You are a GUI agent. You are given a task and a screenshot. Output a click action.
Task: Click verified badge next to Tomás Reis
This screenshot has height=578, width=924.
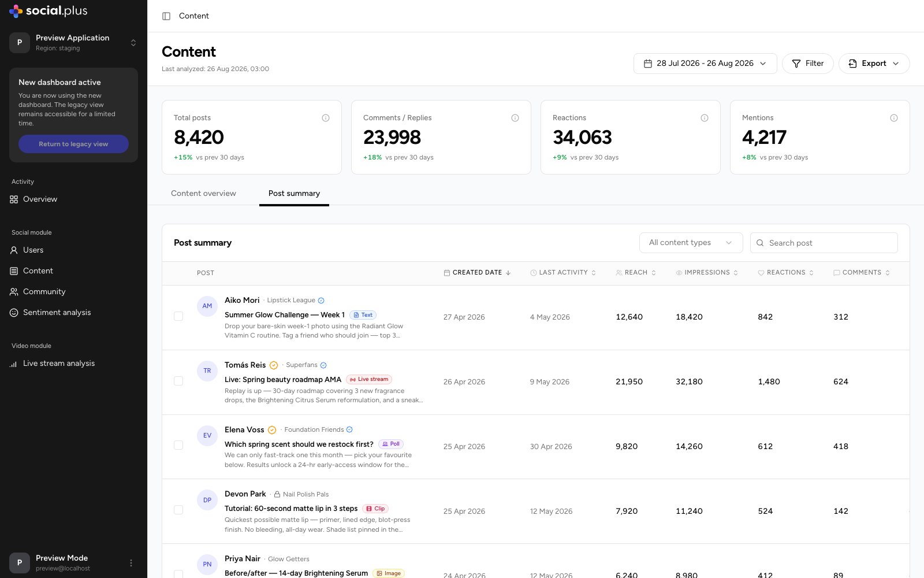[x=274, y=365]
